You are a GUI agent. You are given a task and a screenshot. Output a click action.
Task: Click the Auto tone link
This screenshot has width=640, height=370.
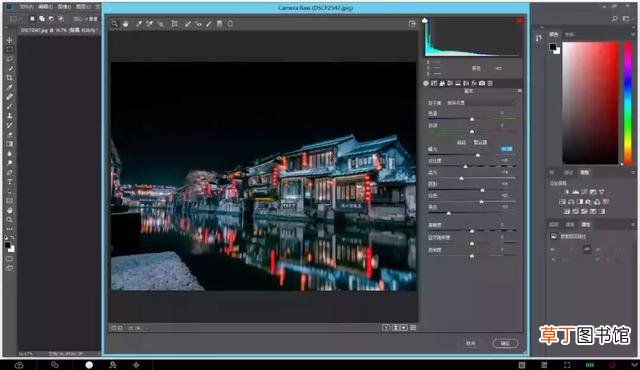point(461,142)
